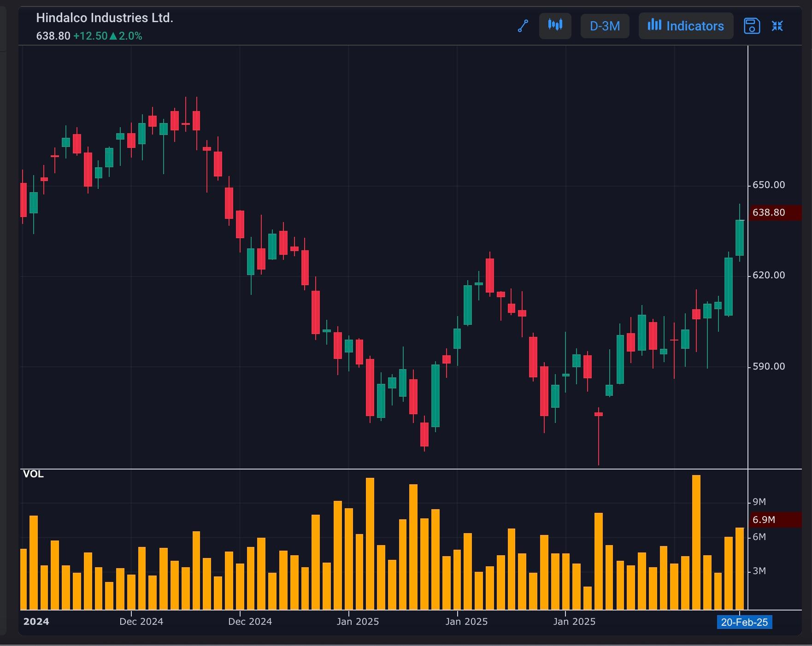Click the latest green candlestick at 20-Feb-25
Screen dimensions: 812x646
tap(740, 238)
